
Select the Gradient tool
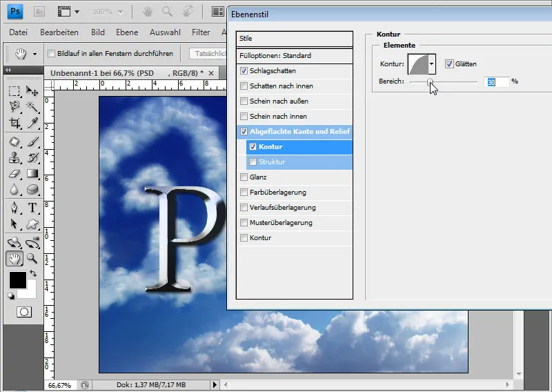(32, 173)
